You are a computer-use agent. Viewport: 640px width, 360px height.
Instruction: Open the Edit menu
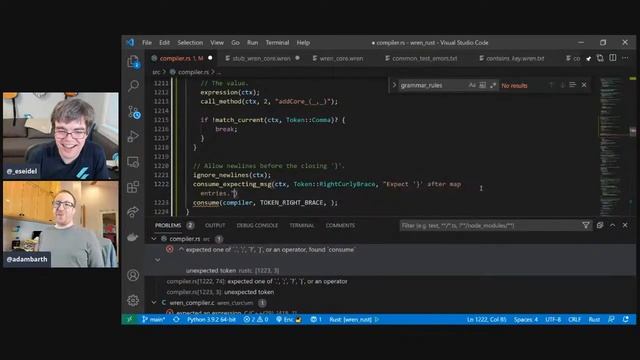[164, 42]
